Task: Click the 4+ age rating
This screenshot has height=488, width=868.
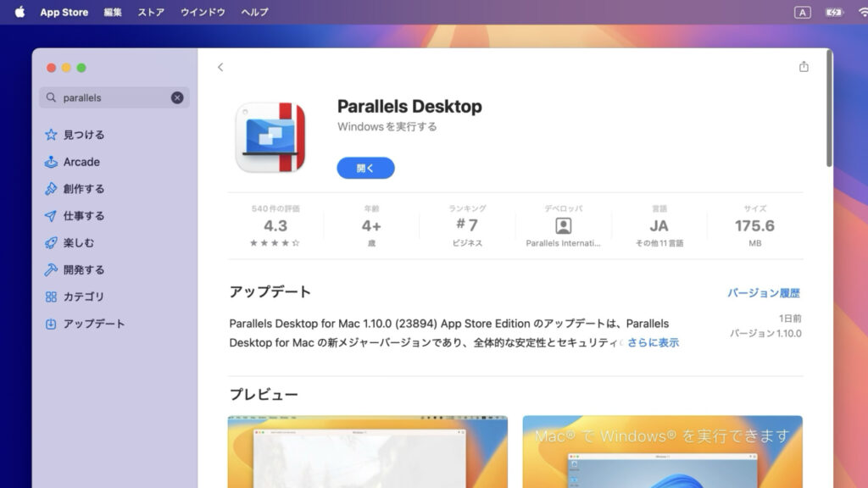Action: [371, 225]
